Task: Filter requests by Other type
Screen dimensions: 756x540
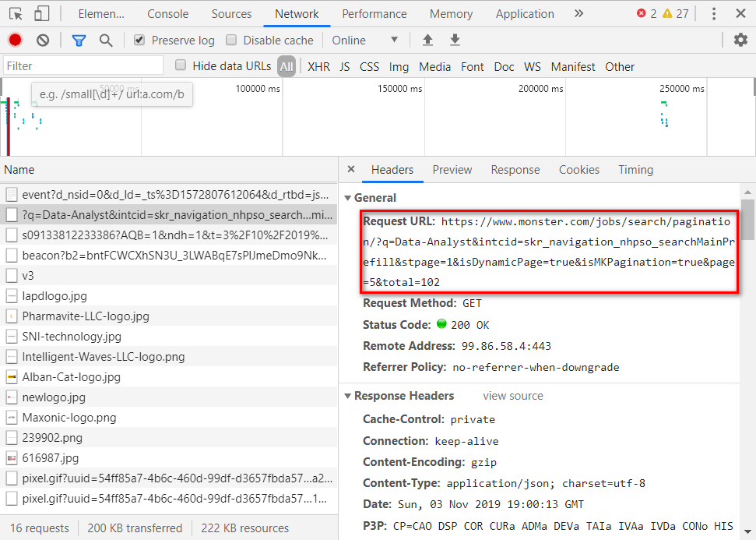Action: pos(620,66)
